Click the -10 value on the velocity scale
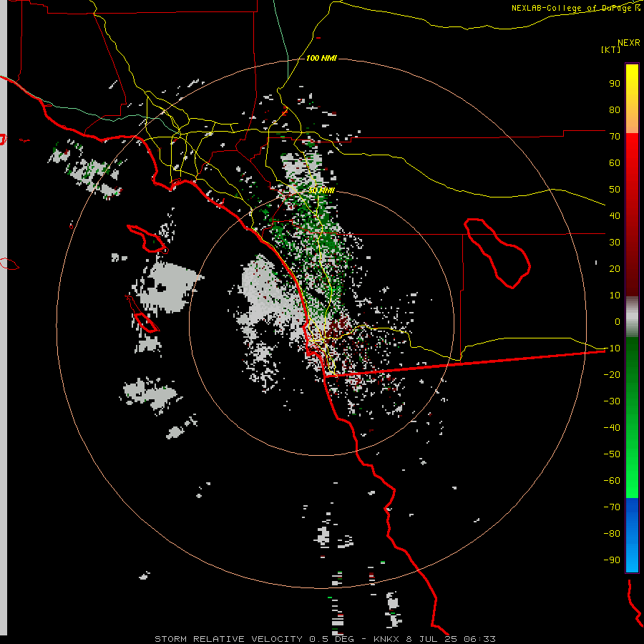The width and height of the screenshot is (644, 644). click(612, 348)
